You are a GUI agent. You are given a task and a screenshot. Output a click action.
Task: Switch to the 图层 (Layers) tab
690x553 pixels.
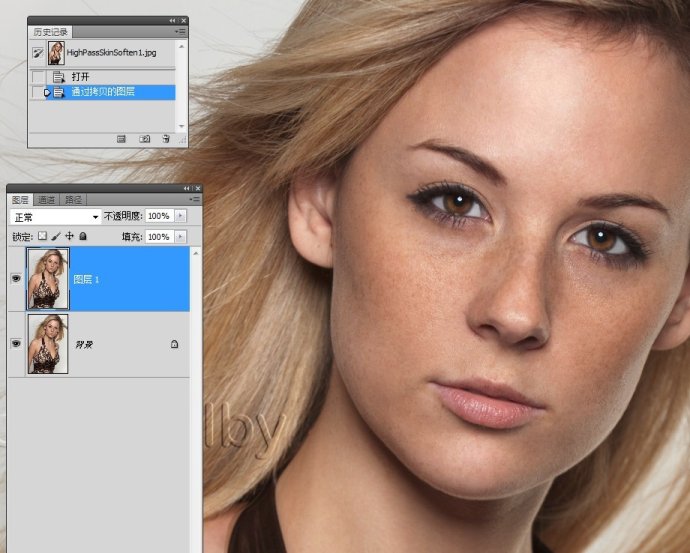pyautogui.click(x=20, y=200)
